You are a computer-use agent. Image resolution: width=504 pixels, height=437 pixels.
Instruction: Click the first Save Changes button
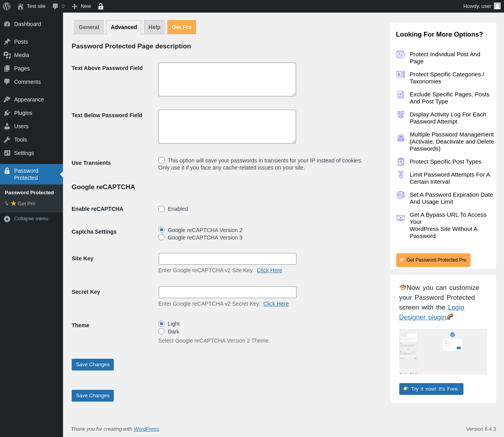pos(93,365)
